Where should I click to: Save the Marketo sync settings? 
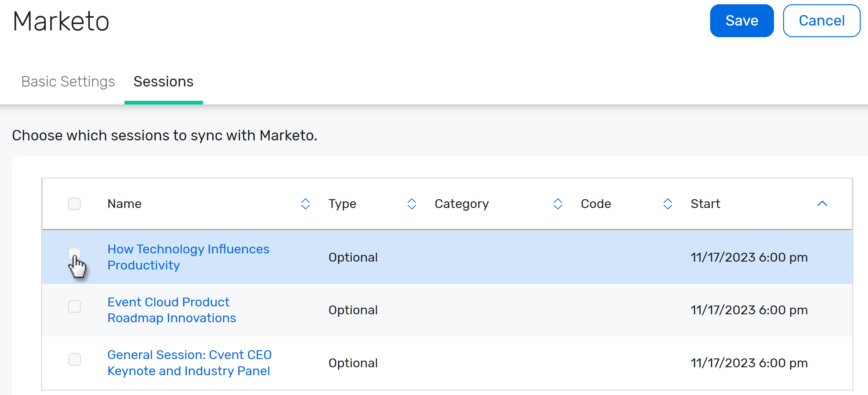coord(742,21)
